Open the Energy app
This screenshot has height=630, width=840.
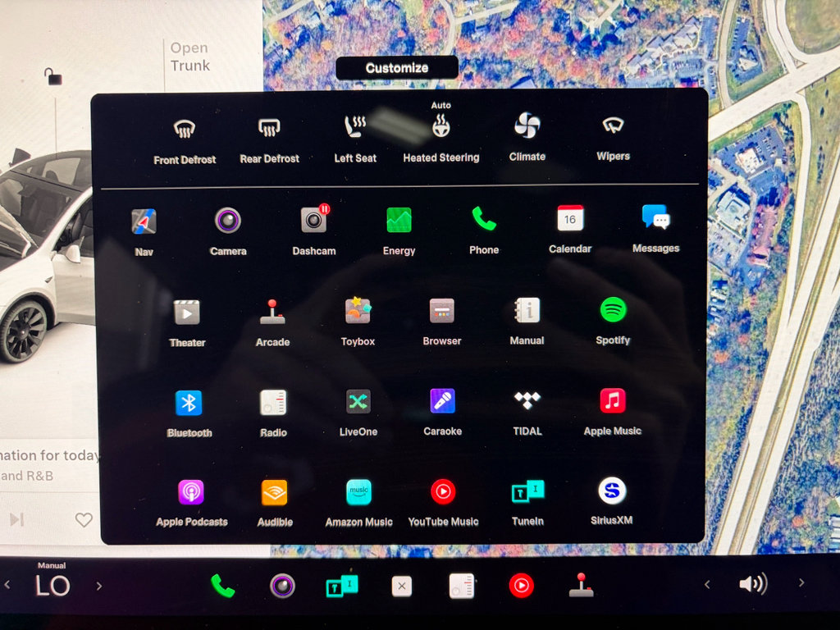(x=399, y=231)
